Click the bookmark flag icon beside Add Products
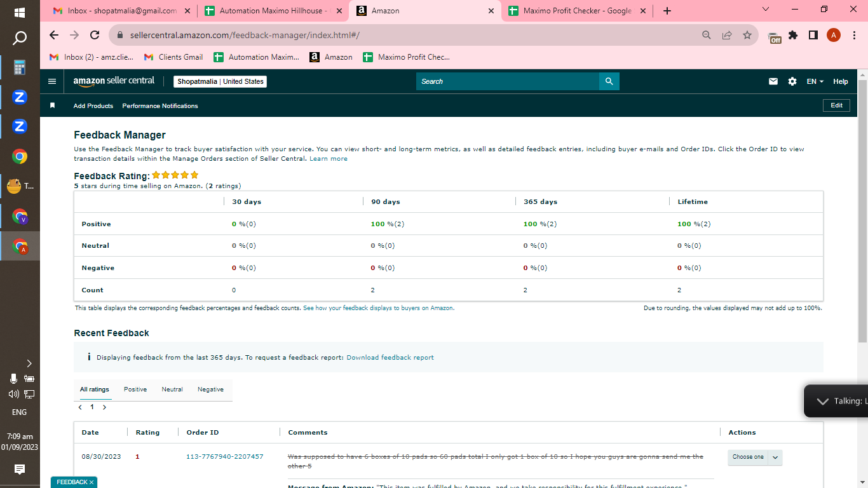 (53, 105)
